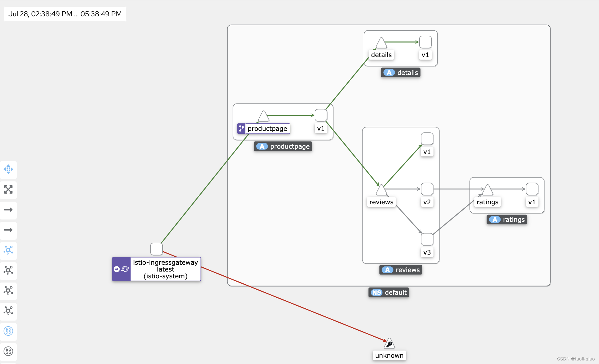This screenshot has height=364, width=599.
Task: Click the purple branch icon beside productpage
Action: [241, 128]
